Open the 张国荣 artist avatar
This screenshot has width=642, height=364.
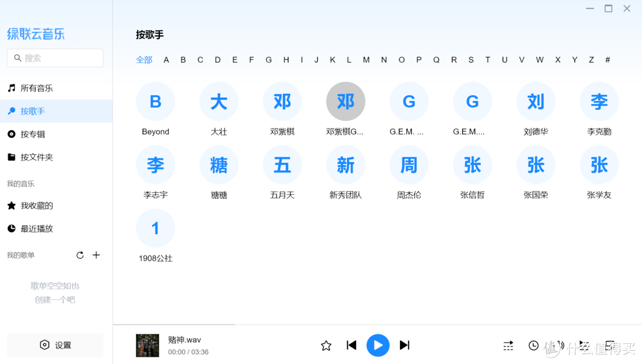[x=536, y=165]
